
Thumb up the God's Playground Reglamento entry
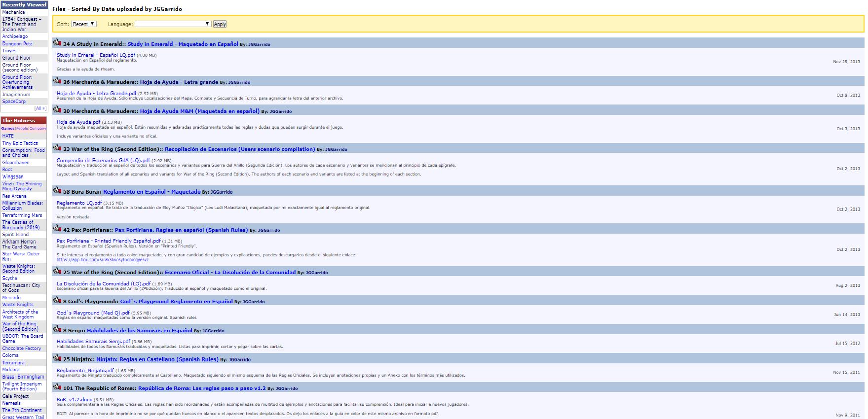point(57,300)
